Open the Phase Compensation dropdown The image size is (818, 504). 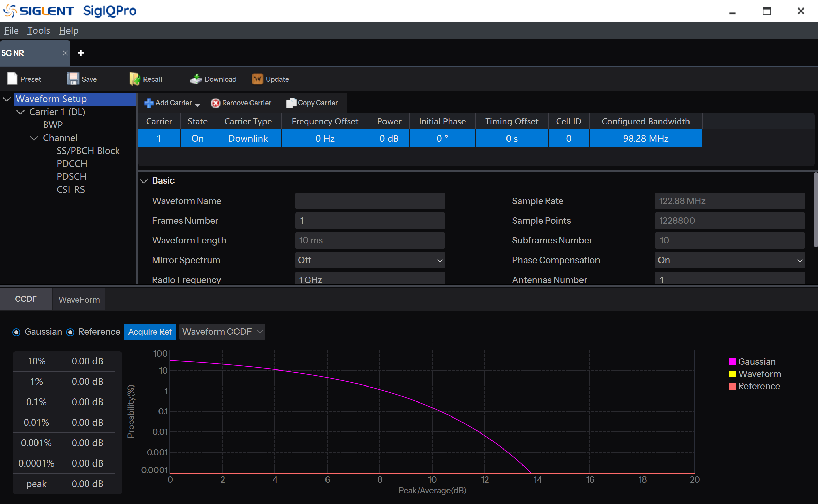(729, 260)
